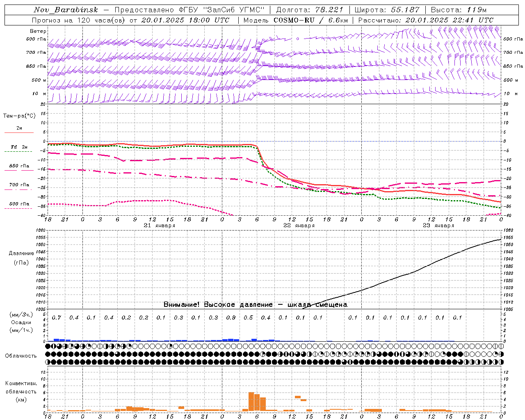Click the precipitation value "0.5"
This screenshot has width=525, height=420.
click(248, 318)
